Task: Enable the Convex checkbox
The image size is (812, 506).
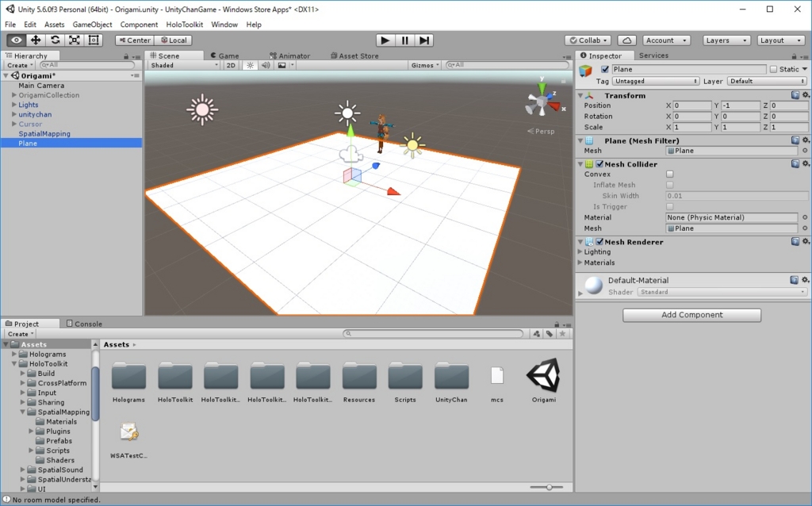Action: point(669,174)
